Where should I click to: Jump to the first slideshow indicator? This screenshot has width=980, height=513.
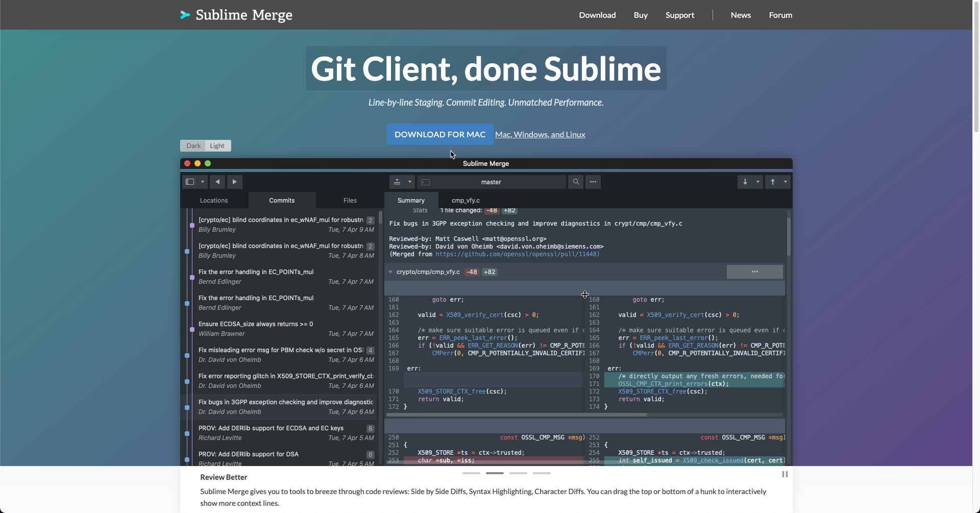[x=471, y=473]
